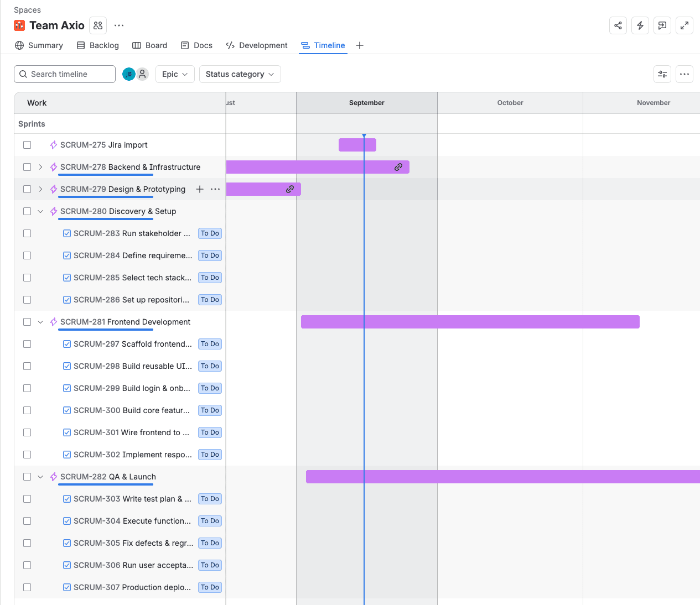Open the Automation lightning bolt icon
The width and height of the screenshot is (700, 605).
pos(640,25)
